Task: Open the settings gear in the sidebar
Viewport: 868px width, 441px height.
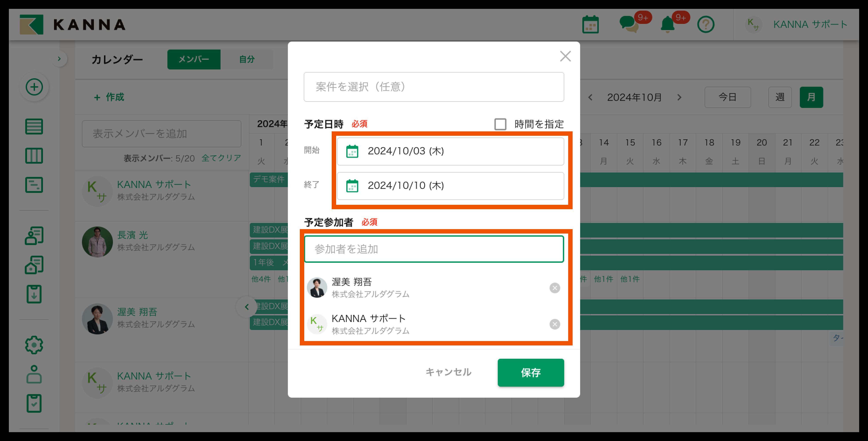Action: coord(34,345)
